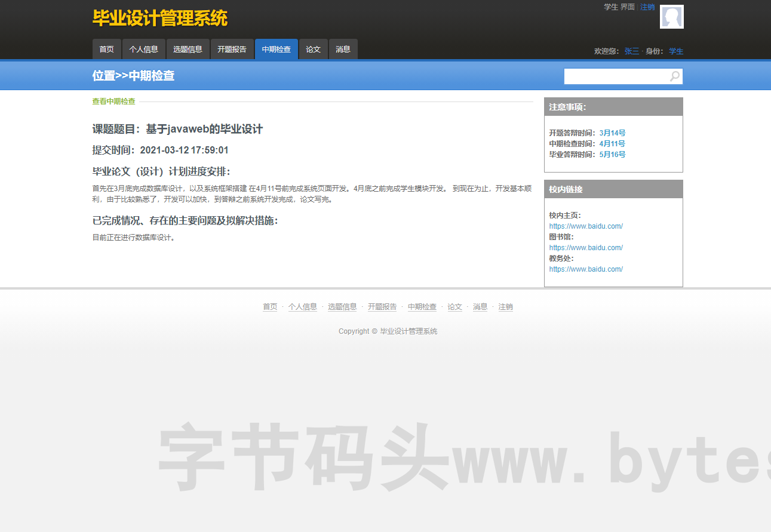The image size is (771, 532).
Task: Click the footer 个人信息 link
Action: 303,307
